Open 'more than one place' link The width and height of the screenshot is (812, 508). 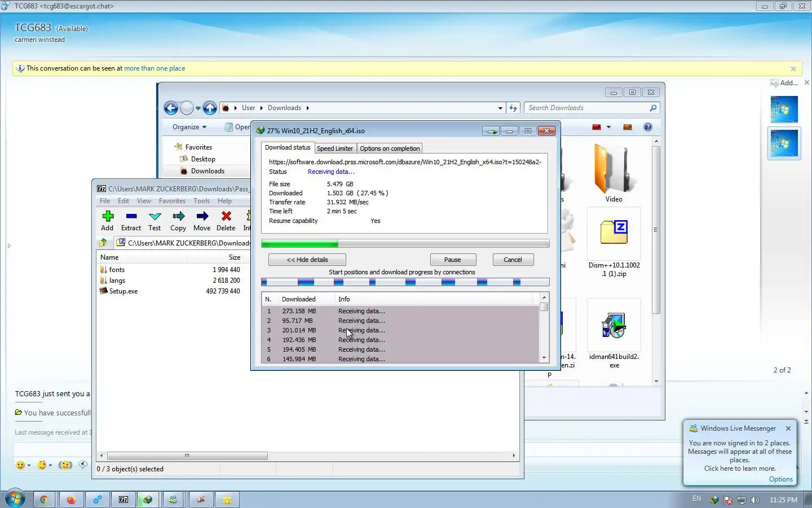point(155,68)
